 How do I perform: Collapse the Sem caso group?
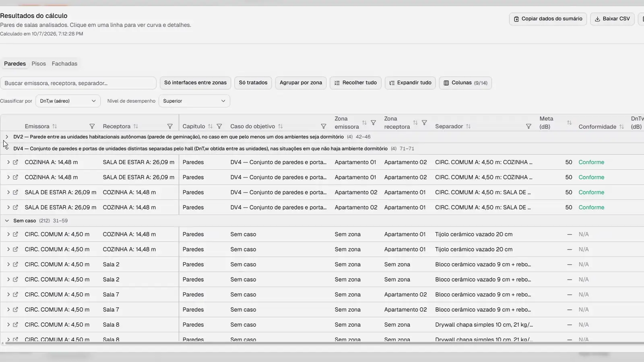tap(7, 221)
